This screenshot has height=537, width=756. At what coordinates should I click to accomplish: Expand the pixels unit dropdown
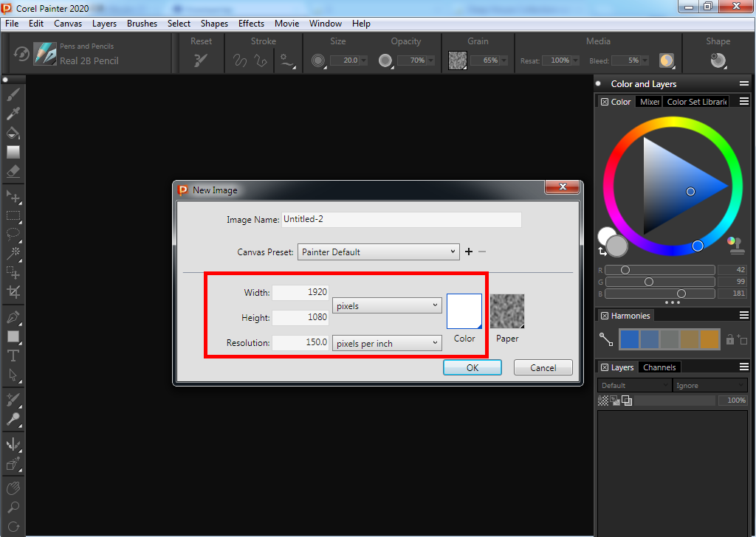[387, 305]
